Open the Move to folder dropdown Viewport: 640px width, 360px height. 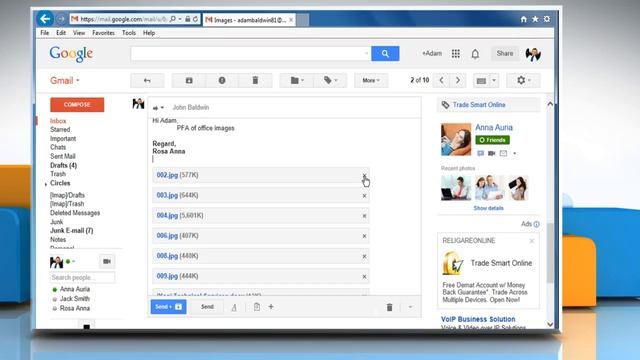(297, 80)
